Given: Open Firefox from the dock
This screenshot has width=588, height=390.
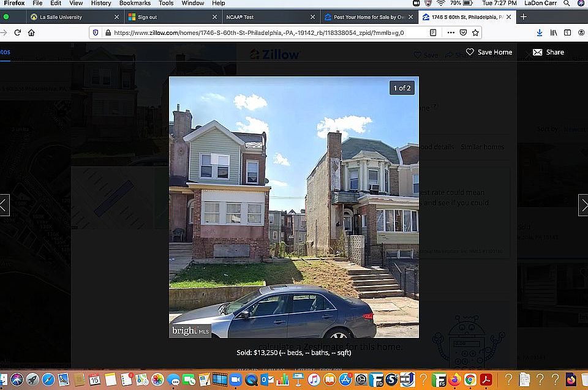Looking at the screenshot, I should click(x=454, y=380).
